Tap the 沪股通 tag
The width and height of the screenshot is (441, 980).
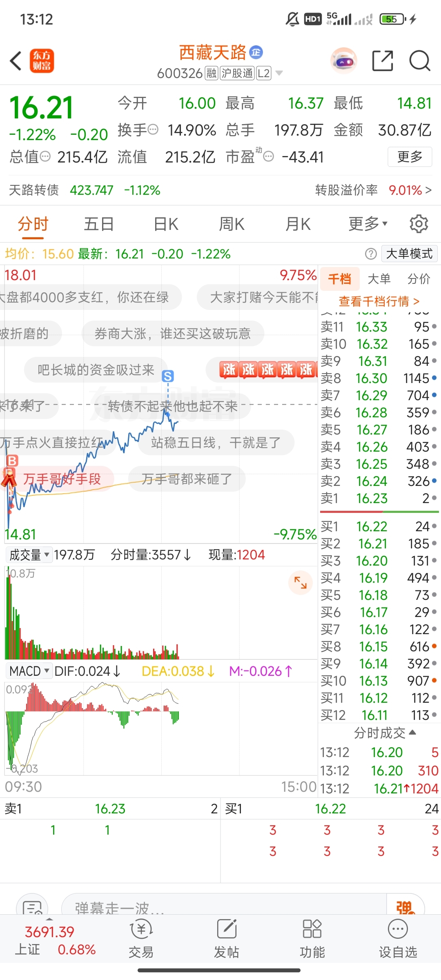tap(237, 73)
